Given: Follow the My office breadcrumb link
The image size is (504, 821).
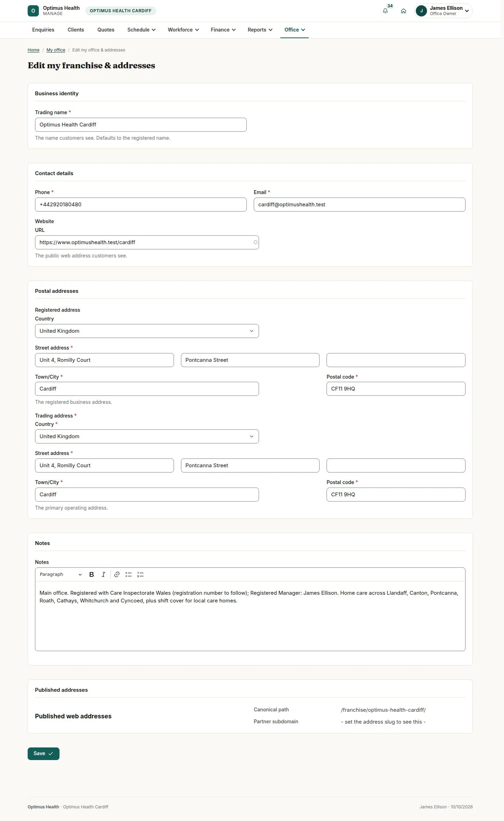Looking at the screenshot, I should pos(56,50).
